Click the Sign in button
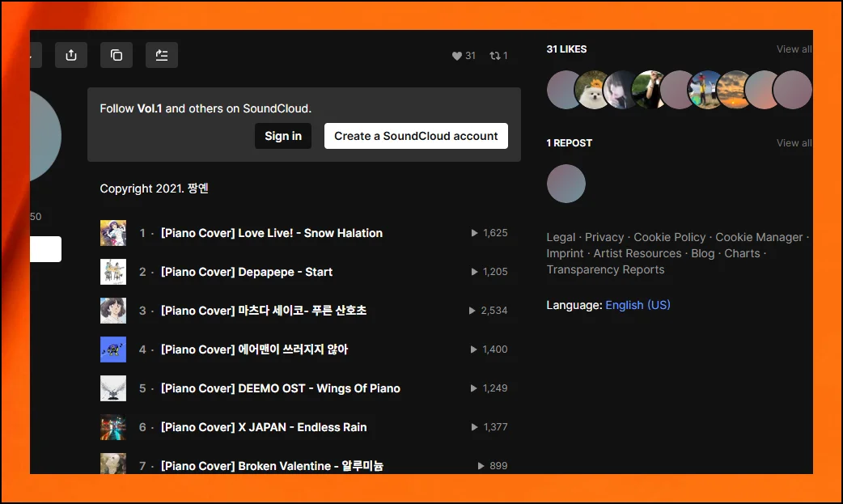 pos(283,136)
